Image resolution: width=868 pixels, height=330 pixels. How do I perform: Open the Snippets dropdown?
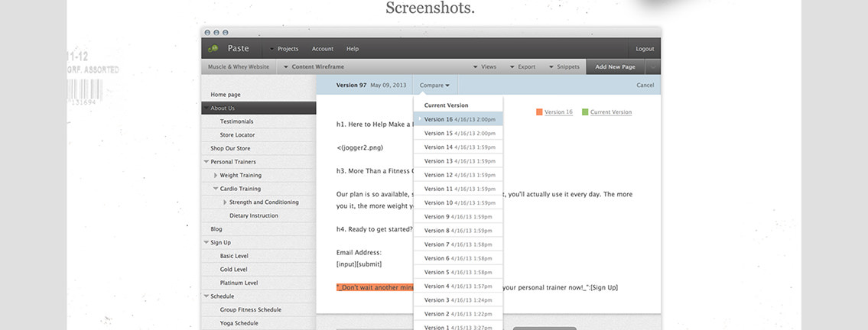[564, 67]
